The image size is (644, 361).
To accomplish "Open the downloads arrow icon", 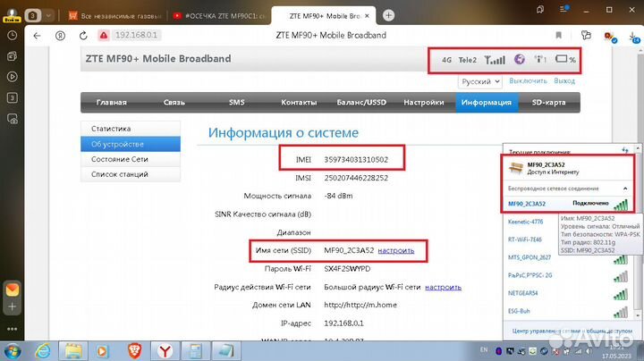I will coord(634,37).
